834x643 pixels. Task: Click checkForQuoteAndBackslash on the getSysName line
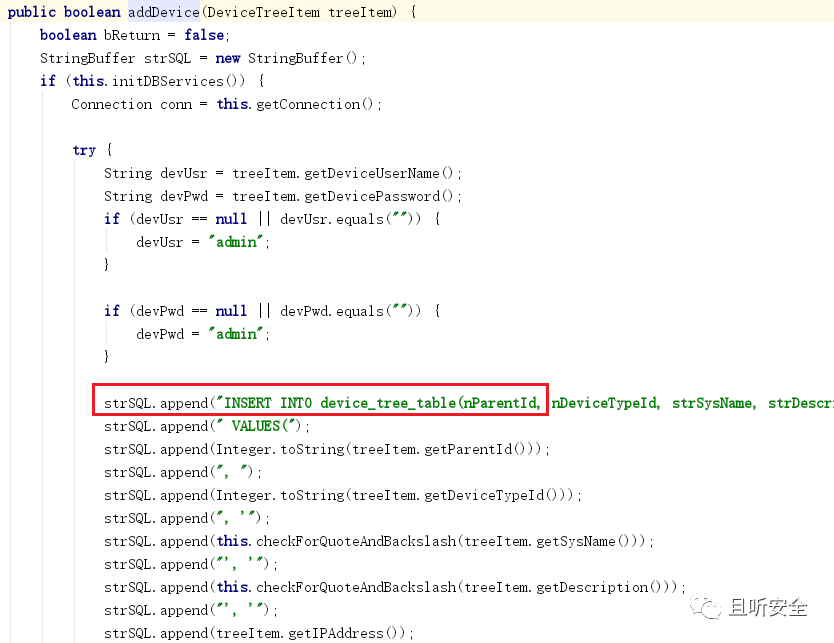pyautogui.click(x=356, y=541)
